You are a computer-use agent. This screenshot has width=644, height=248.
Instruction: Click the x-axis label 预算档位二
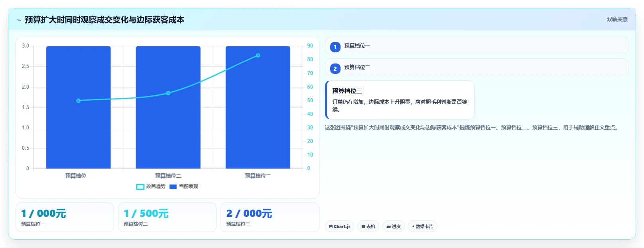pos(168,176)
